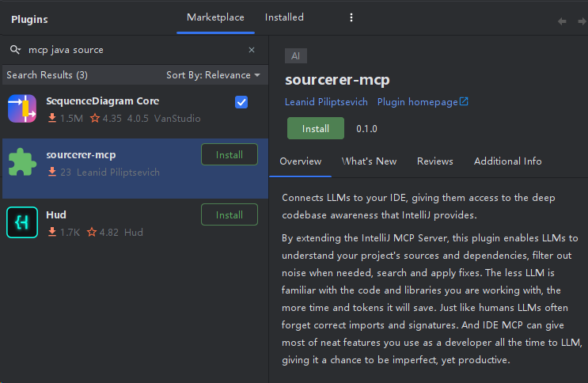Click into the plugin search field

tap(135, 50)
